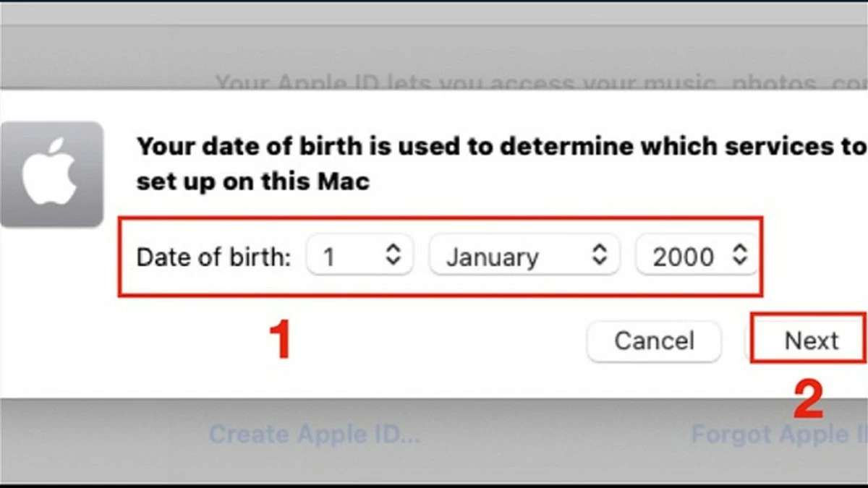
Task: Open the year dropdown showing 2000
Action: click(696, 255)
